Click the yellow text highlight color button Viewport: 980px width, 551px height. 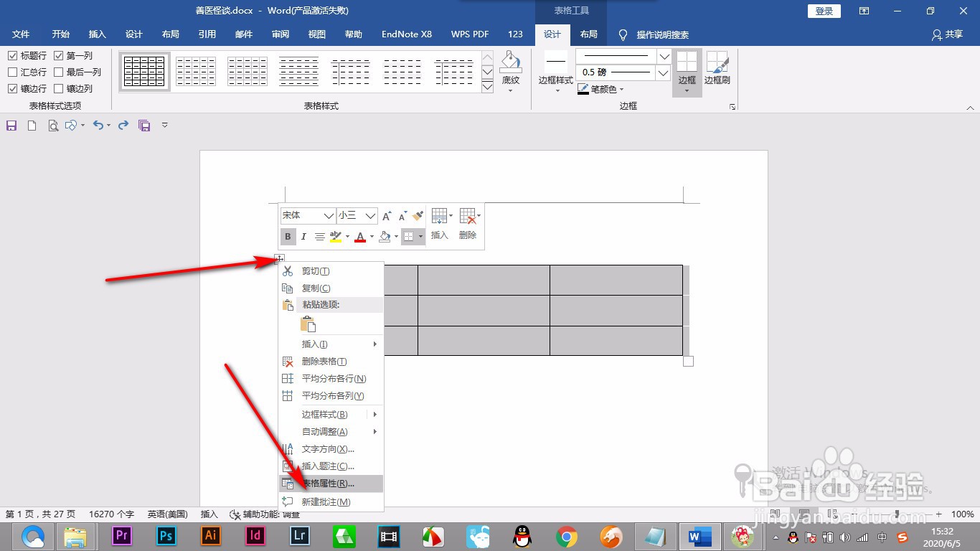336,236
